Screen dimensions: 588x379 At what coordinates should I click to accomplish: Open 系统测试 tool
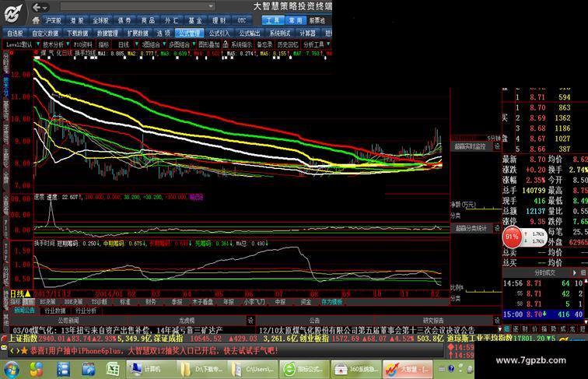click(x=280, y=33)
